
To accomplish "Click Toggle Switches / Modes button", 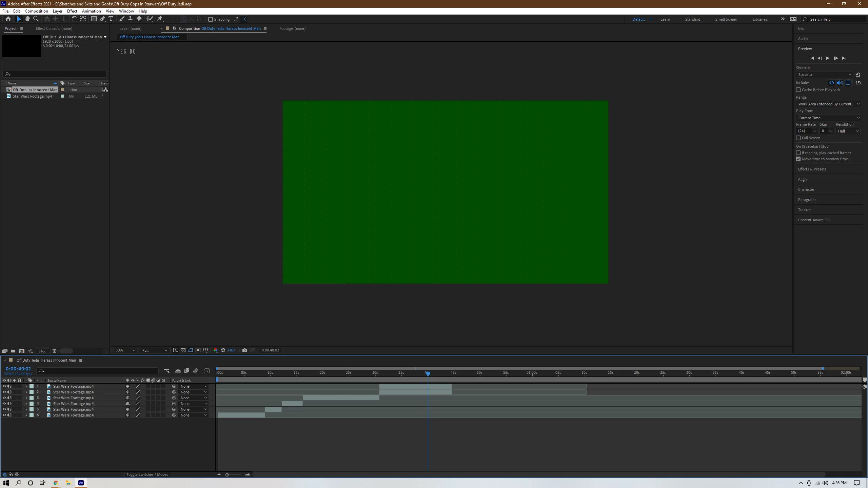I will point(147,474).
